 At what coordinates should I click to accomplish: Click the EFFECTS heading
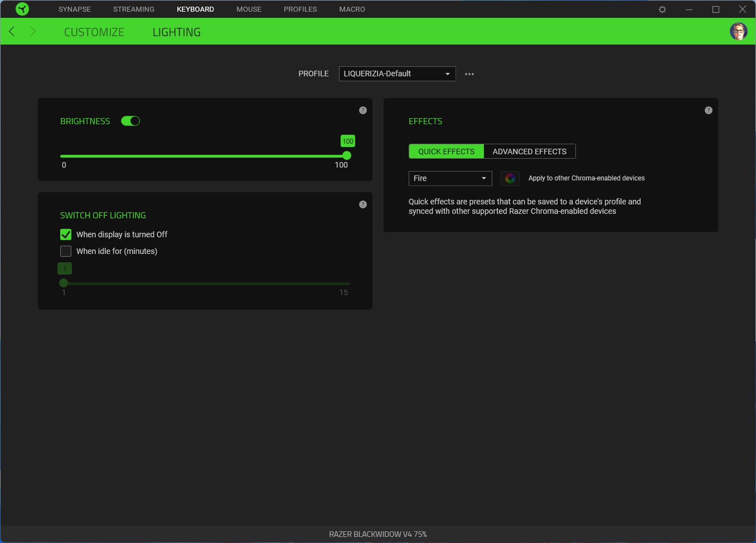pos(425,121)
